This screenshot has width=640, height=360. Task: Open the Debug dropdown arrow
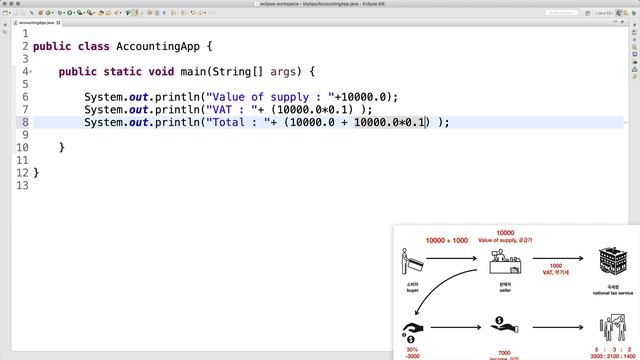64,13
